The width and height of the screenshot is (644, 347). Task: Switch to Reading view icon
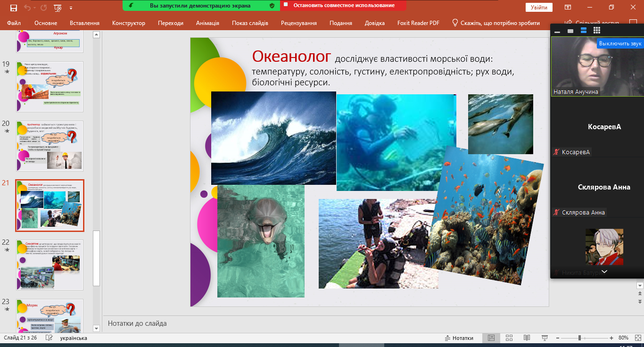[527, 338]
